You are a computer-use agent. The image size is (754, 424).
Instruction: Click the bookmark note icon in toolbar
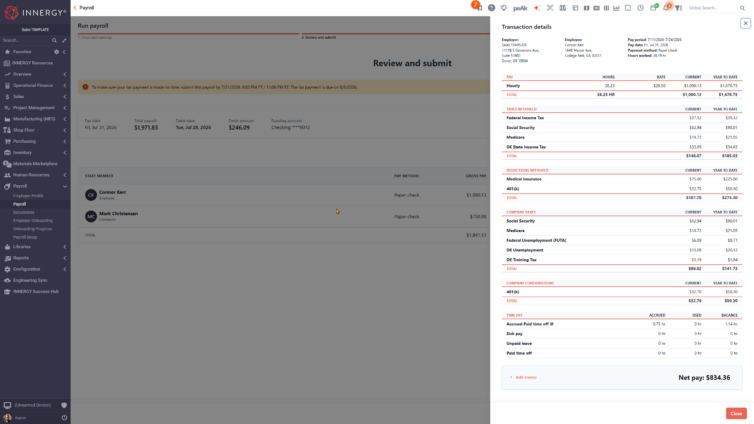tap(628, 8)
